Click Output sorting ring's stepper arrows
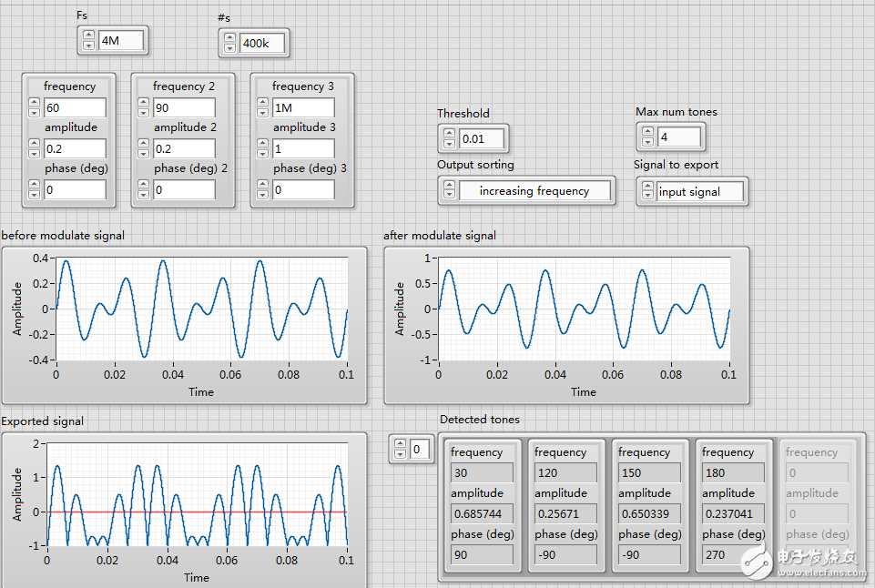875x588 pixels. coord(449,191)
